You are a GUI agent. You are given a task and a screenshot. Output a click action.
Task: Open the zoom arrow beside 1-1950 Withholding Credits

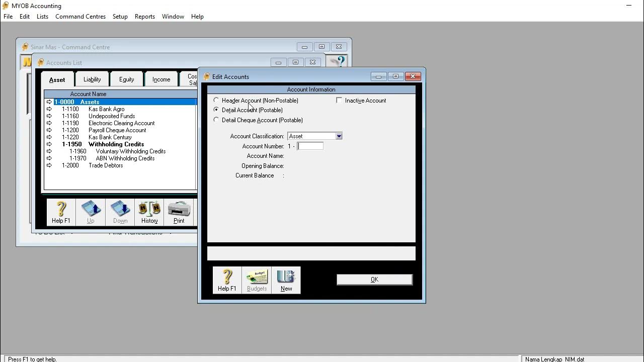coord(49,144)
